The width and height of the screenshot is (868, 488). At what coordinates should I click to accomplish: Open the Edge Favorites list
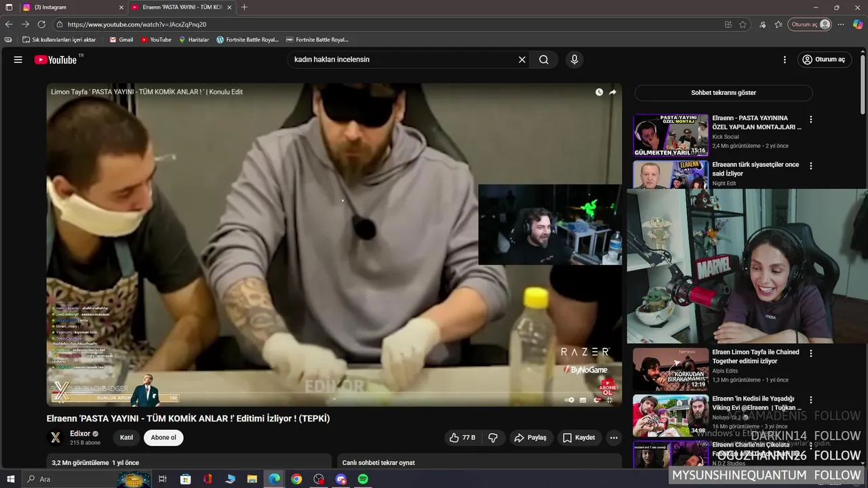click(x=778, y=24)
